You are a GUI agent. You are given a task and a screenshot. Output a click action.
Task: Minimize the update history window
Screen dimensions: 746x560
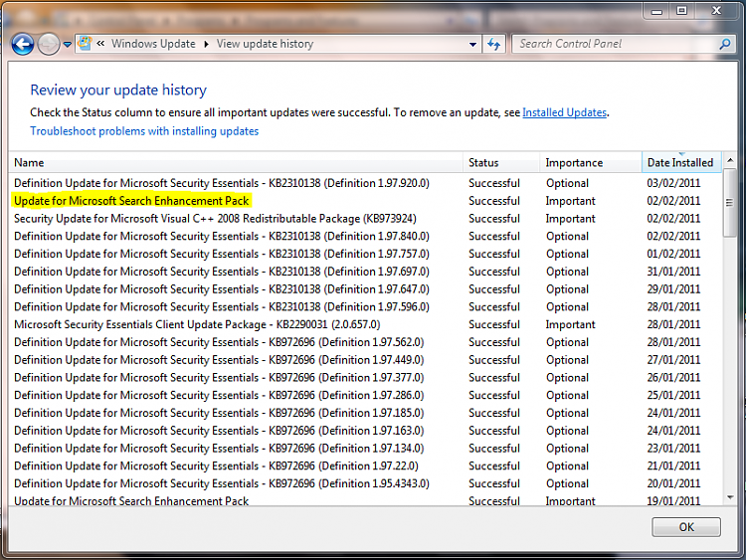pyautogui.click(x=656, y=11)
